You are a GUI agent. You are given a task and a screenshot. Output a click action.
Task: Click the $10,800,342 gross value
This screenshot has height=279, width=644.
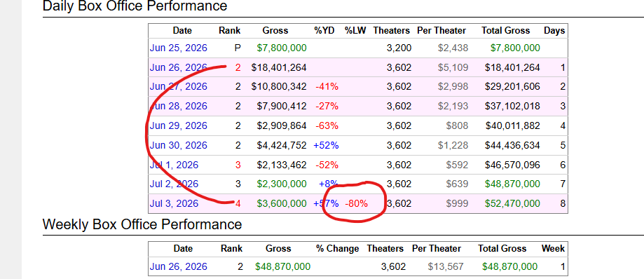[279, 87]
